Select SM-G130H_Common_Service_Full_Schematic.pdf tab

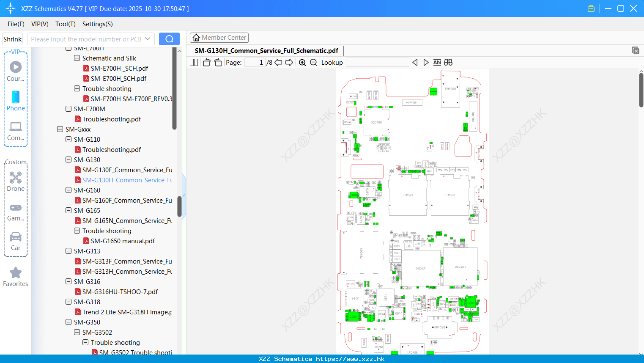[266, 51]
